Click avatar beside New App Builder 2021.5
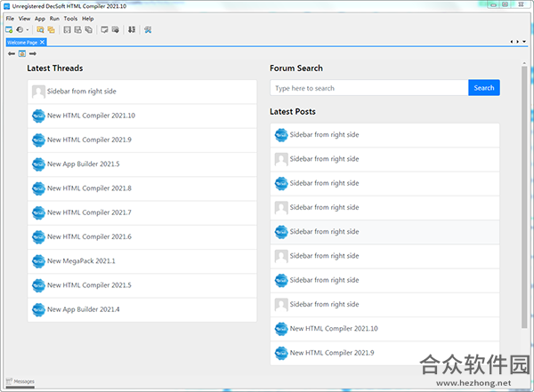 point(38,164)
